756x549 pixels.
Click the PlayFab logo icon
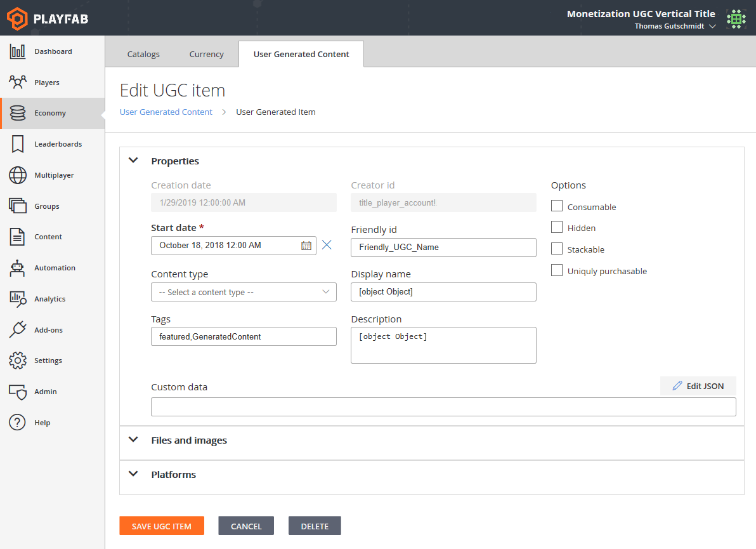point(17,19)
